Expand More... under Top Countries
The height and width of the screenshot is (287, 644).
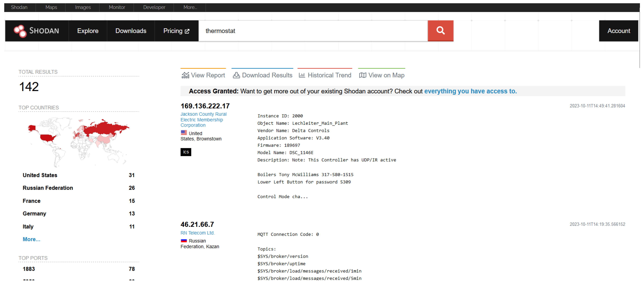31,239
